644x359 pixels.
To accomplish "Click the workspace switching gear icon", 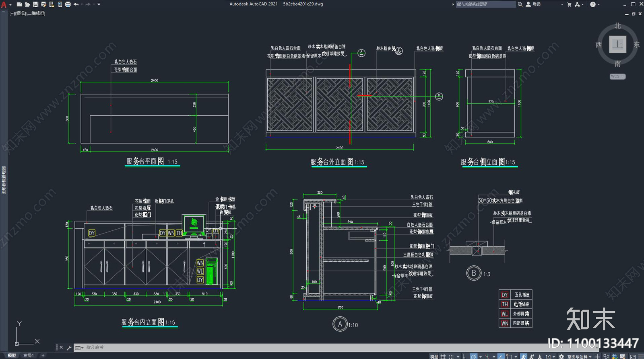I will click(561, 356).
